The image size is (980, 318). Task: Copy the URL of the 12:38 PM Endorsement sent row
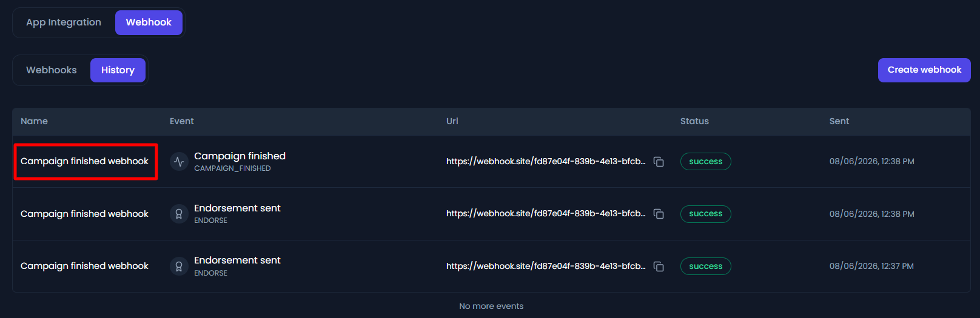tap(659, 214)
